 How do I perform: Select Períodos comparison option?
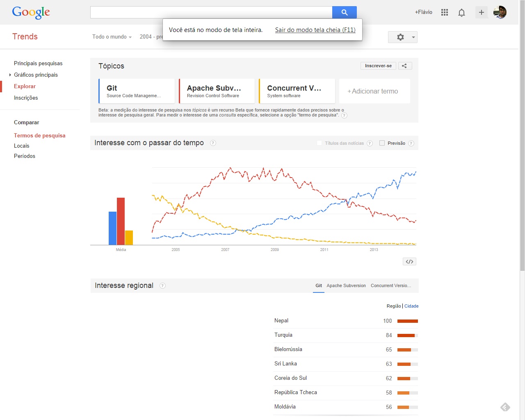(25, 156)
